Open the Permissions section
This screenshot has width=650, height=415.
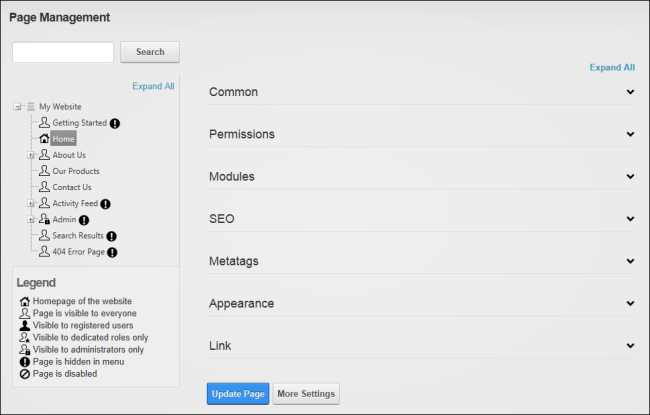click(421, 134)
